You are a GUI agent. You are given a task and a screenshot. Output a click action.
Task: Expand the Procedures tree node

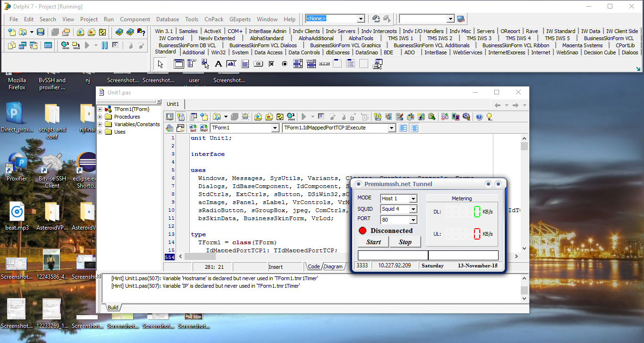click(100, 117)
